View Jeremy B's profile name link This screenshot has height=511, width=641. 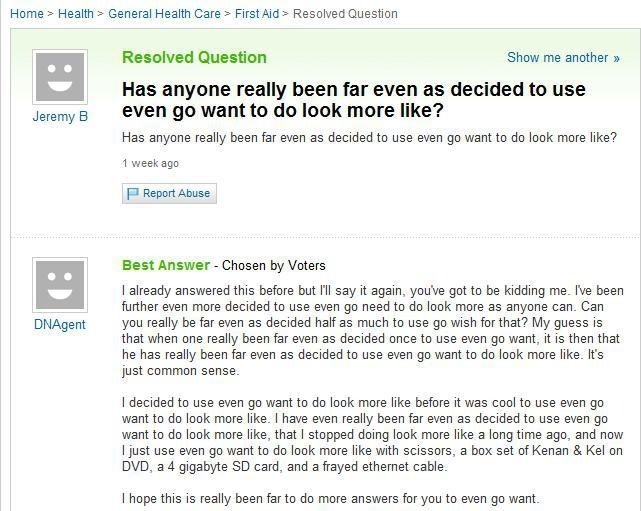(x=60, y=117)
